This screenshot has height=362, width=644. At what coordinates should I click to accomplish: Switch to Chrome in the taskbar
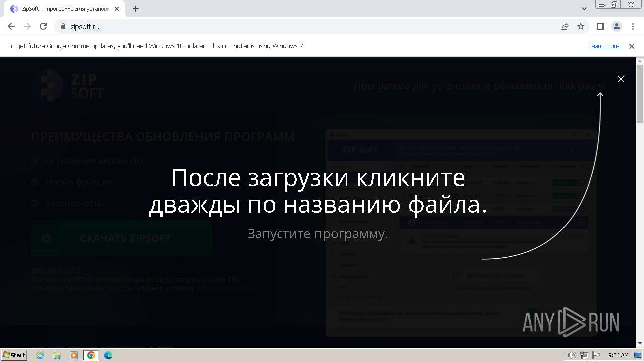[x=91, y=355]
